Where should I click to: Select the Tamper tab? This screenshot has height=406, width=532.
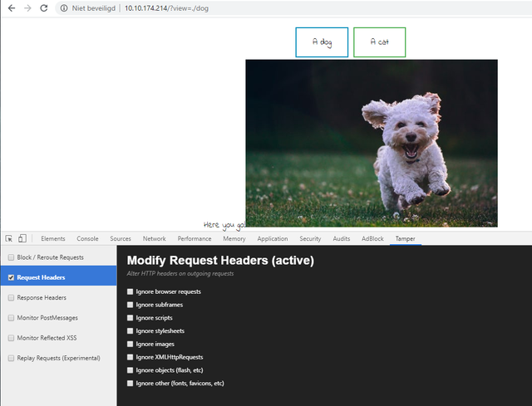pos(405,238)
